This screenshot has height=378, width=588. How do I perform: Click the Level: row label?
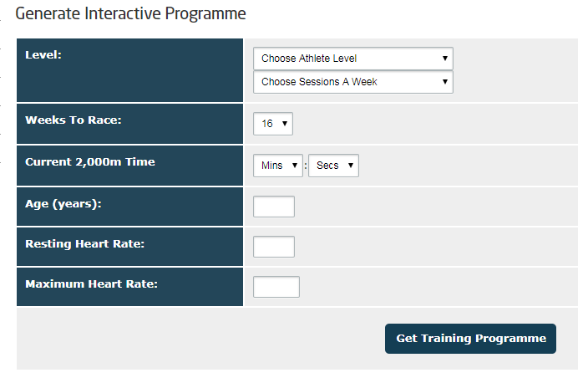43,55
